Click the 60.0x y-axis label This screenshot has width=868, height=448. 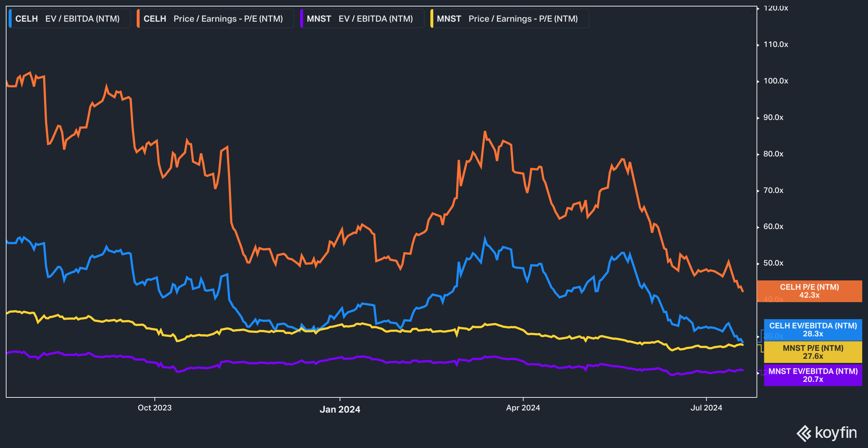tap(773, 227)
